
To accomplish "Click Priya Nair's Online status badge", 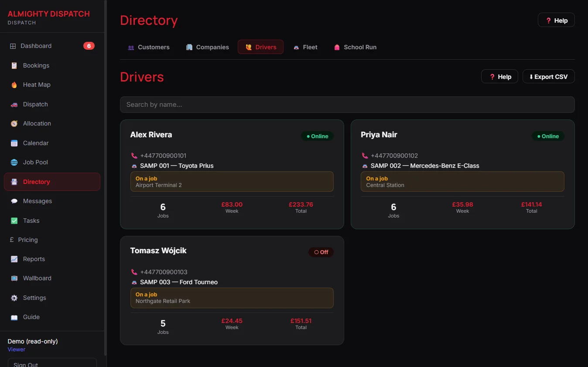I will 548,136.
